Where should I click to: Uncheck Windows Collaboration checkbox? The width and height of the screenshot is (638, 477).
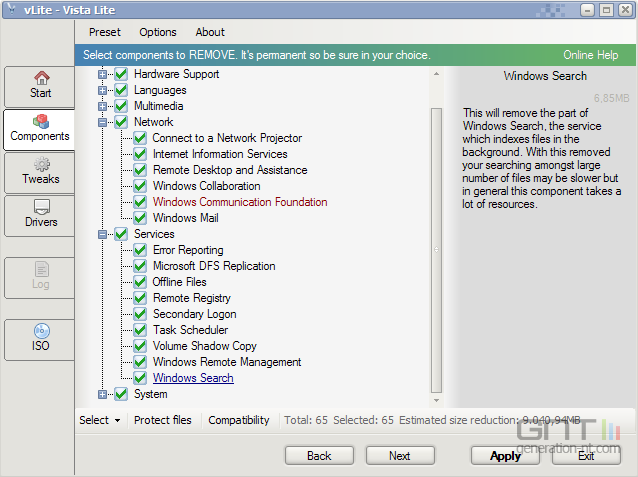pos(140,186)
